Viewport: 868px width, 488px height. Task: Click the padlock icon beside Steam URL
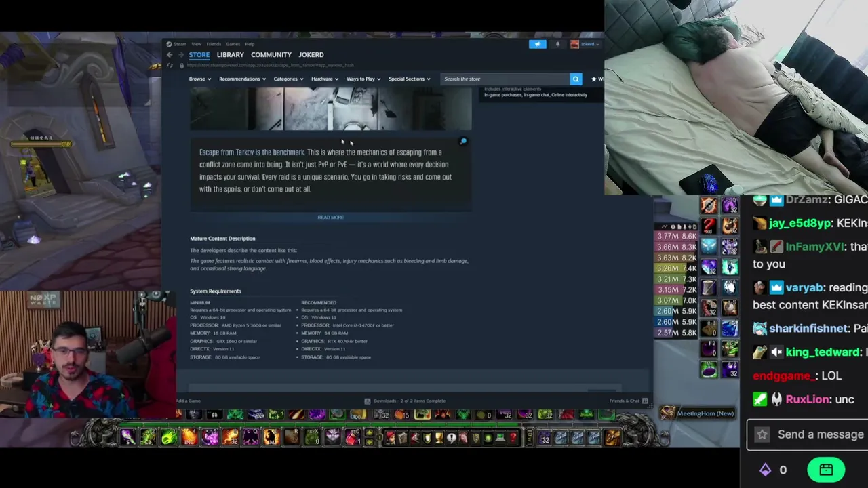tap(181, 65)
